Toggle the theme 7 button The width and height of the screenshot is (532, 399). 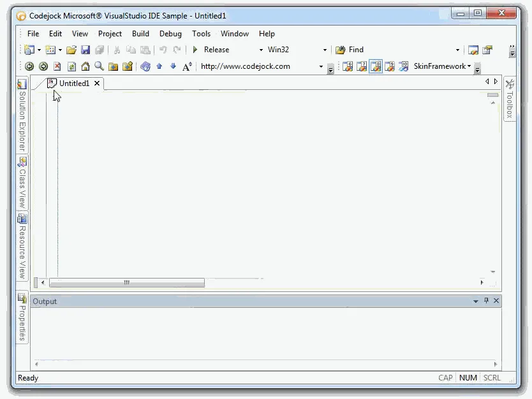(362, 66)
